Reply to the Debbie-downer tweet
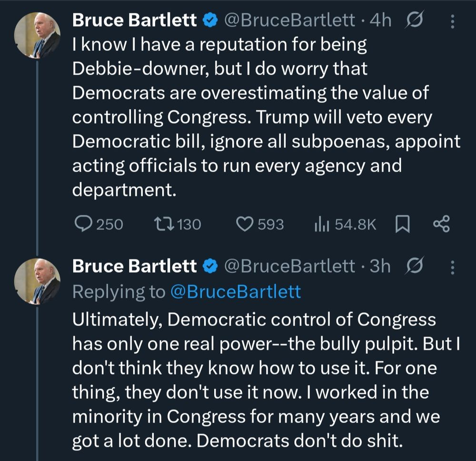This screenshot has width=476, height=461. coord(86,224)
